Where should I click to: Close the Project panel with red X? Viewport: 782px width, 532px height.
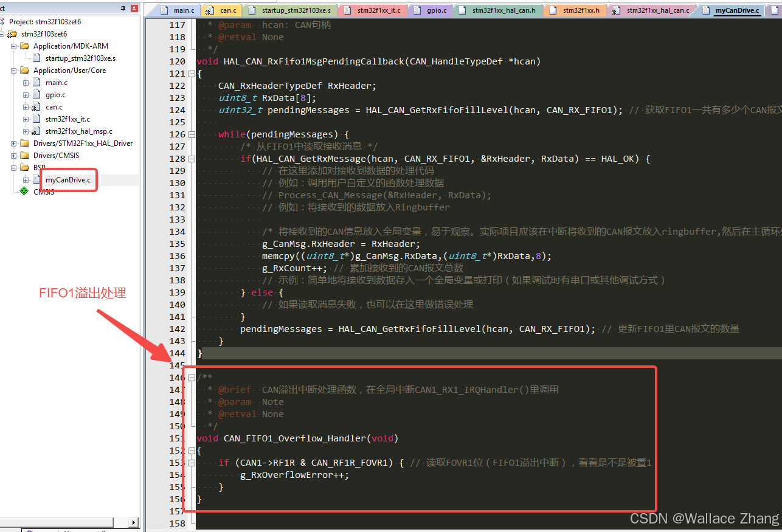tap(134, 9)
